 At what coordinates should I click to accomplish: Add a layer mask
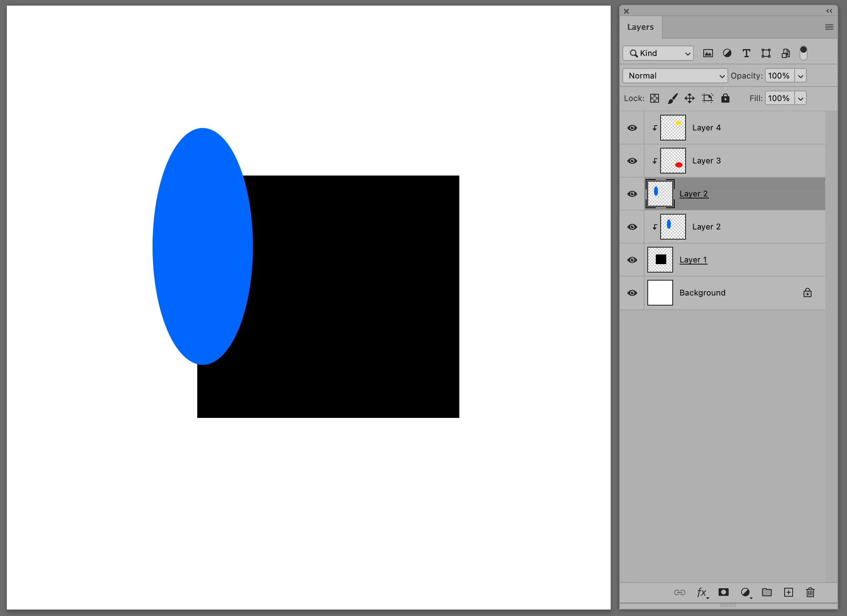[723, 592]
